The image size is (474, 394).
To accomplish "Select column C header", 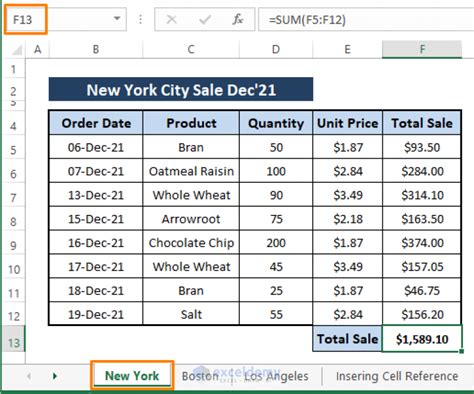I will [191, 50].
